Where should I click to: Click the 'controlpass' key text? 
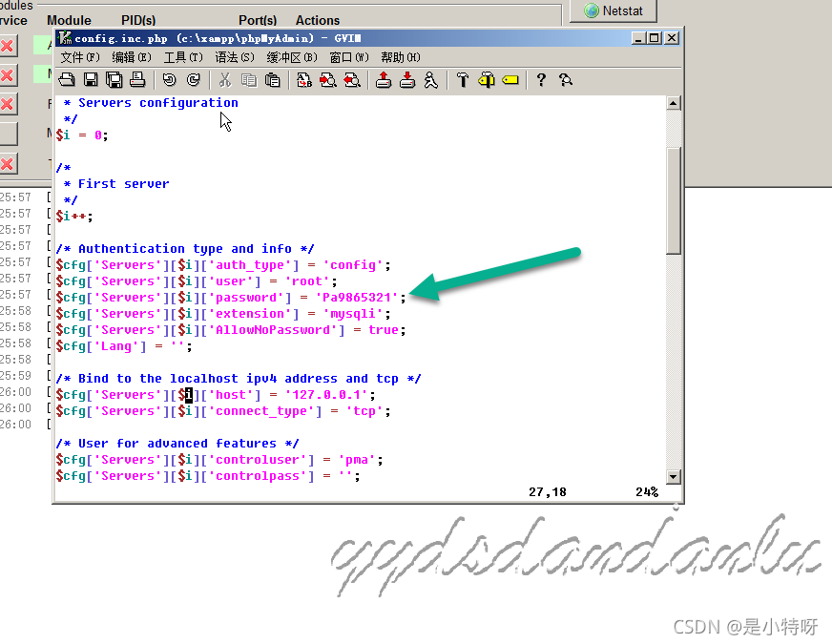click(x=258, y=476)
